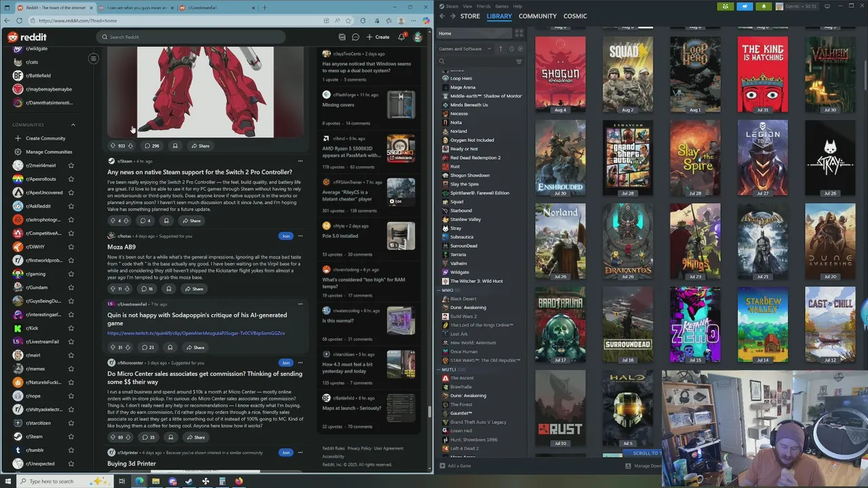The image size is (868, 488).
Task: Give award on the Gundam image post
Action: click(x=175, y=146)
